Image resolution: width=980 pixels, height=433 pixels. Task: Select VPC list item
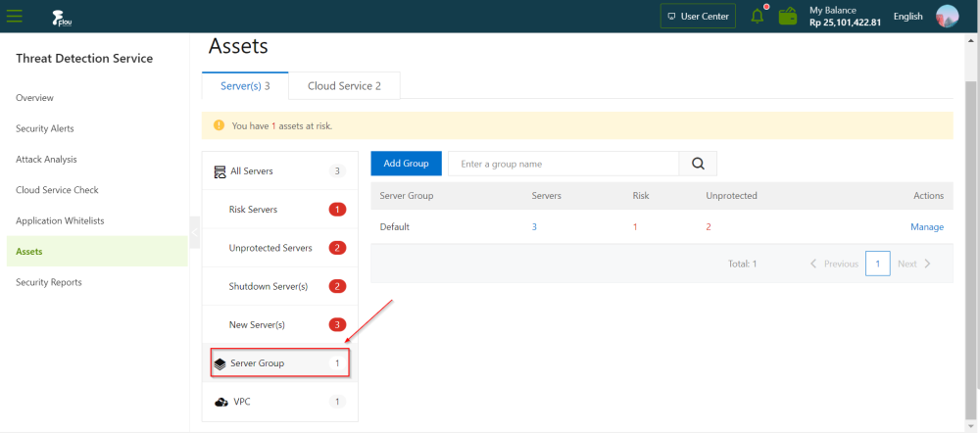click(x=280, y=402)
